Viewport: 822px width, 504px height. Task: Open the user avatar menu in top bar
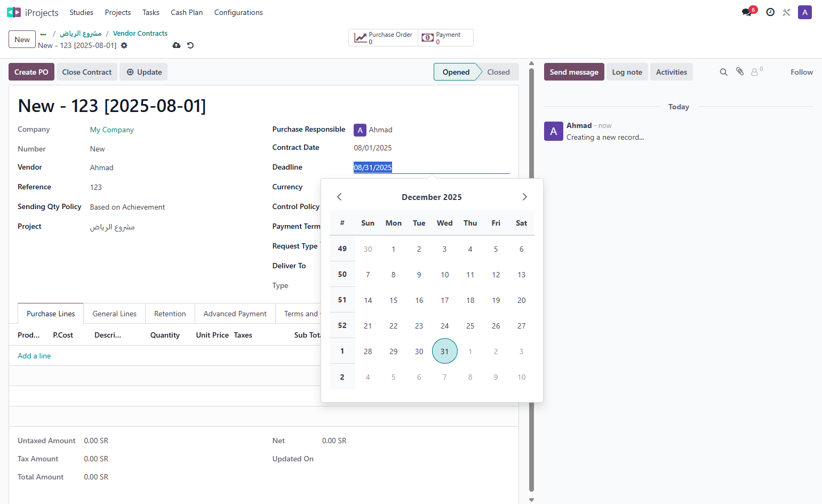click(804, 12)
